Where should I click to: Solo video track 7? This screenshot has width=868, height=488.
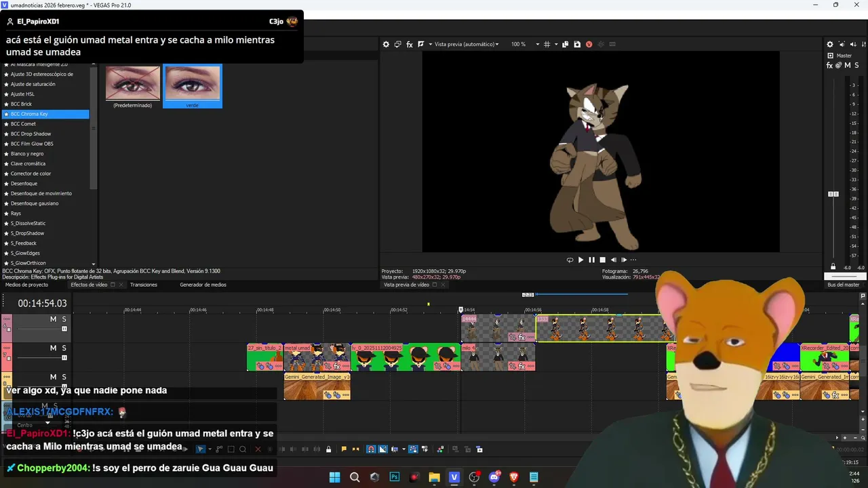pos(64,348)
